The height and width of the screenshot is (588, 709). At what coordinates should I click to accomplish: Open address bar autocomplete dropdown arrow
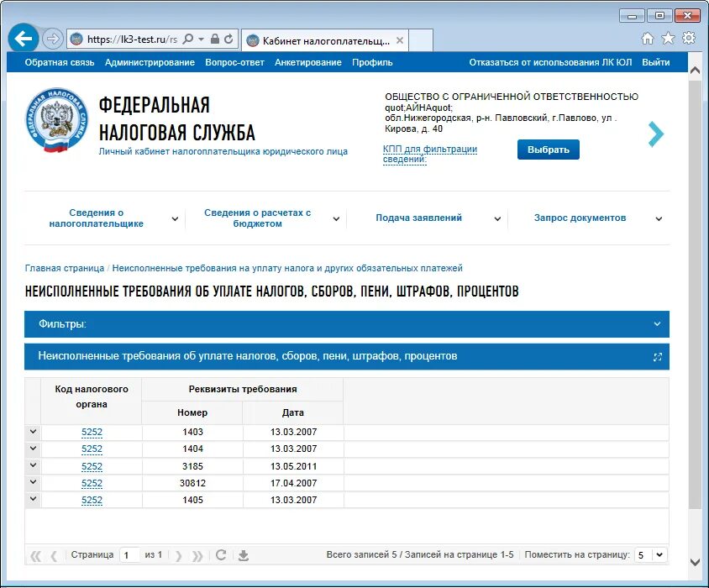(x=202, y=39)
